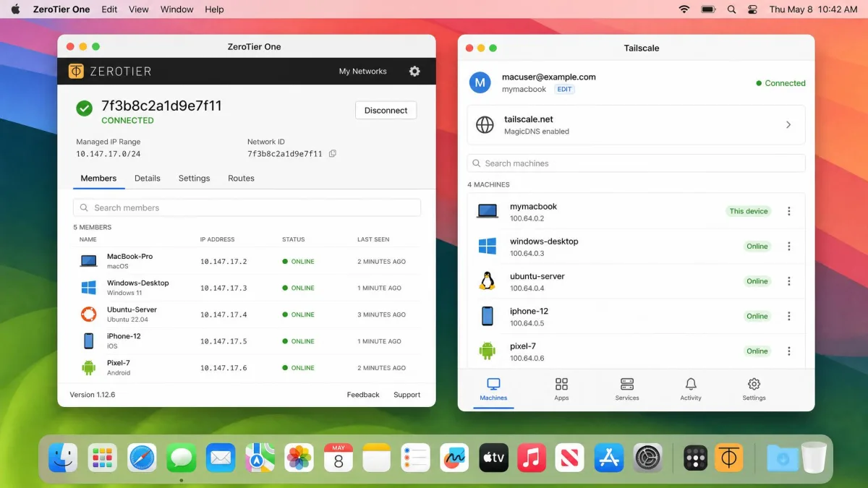Copy the Network ID with copy icon

click(333, 153)
